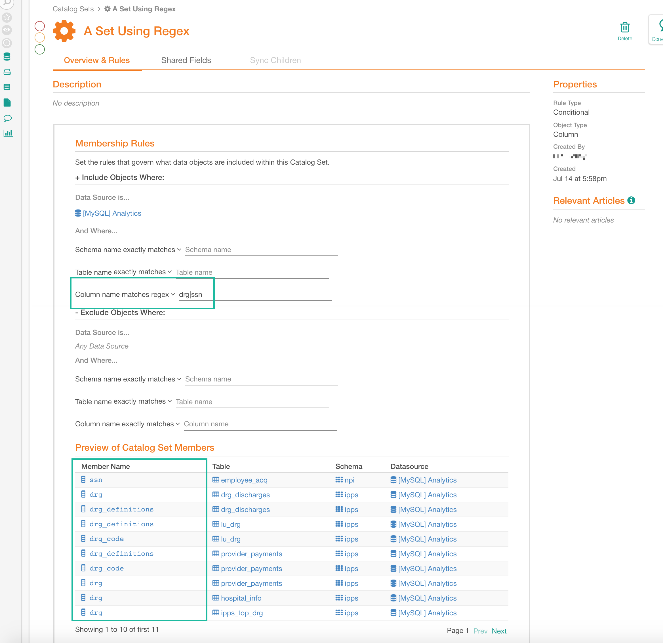Open the queries list sidebar icon

(x=7, y=87)
